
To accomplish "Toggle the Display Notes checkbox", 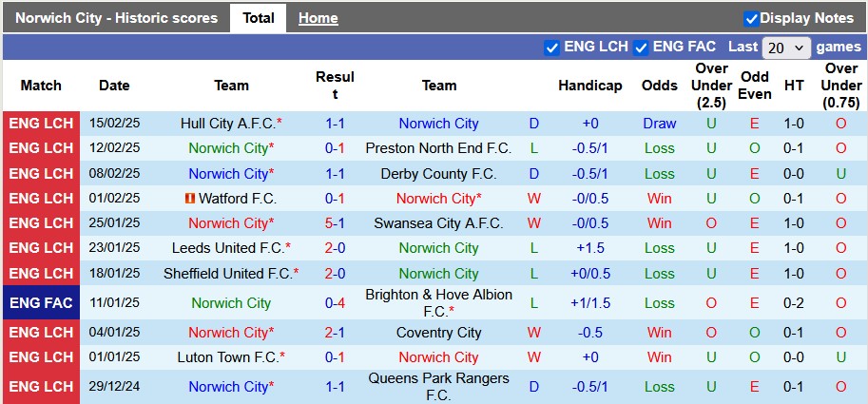I will tap(751, 18).
